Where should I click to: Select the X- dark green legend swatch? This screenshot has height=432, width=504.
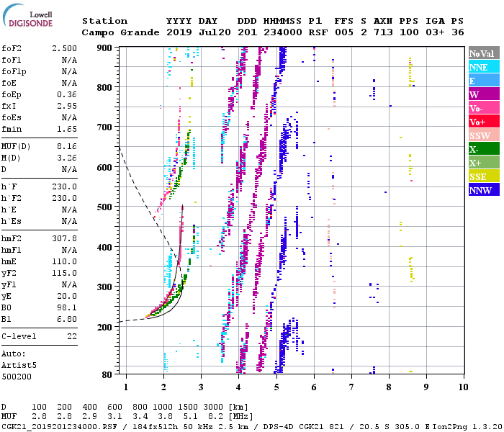coord(484,149)
